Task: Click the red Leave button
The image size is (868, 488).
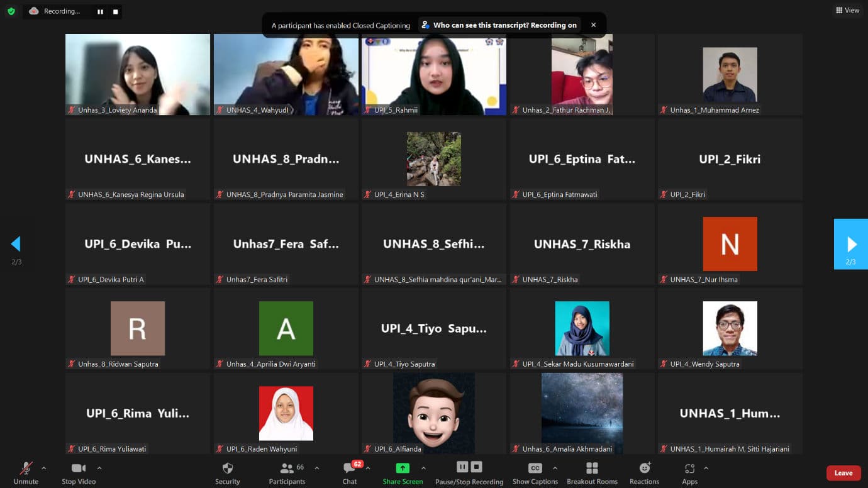Action: [x=843, y=473]
